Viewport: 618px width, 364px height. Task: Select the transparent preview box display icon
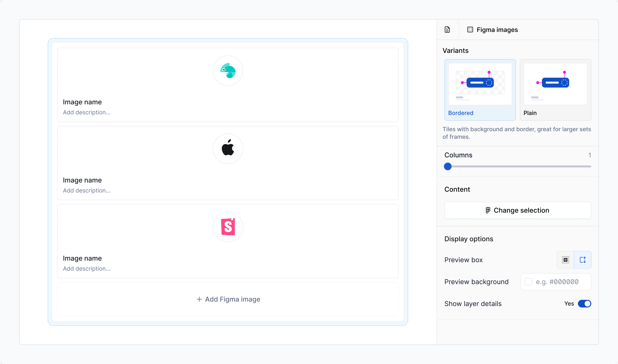[x=566, y=260]
